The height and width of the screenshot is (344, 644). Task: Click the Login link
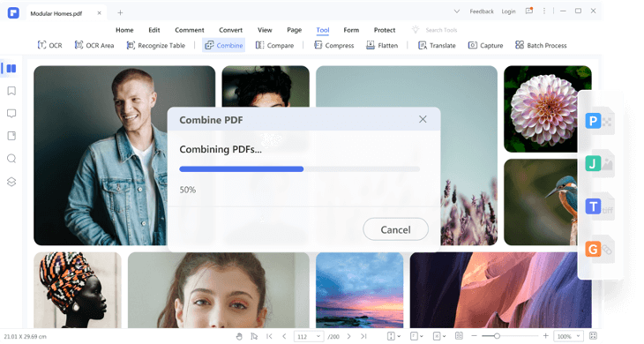pyautogui.click(x=508, y=11)
